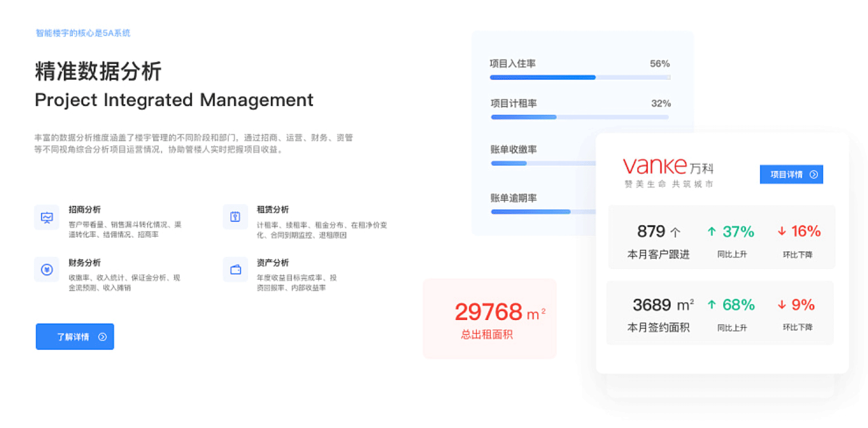This screenshot has width=868, height=428.
Task: Click the 智能楼宇的核心是5A系统 blue link text
Action: (83, 33)
